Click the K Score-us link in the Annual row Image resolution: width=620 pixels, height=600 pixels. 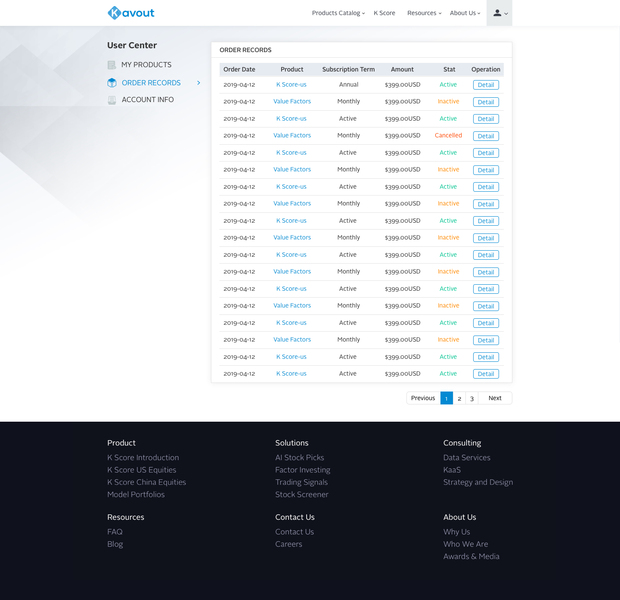click(291, 85)
